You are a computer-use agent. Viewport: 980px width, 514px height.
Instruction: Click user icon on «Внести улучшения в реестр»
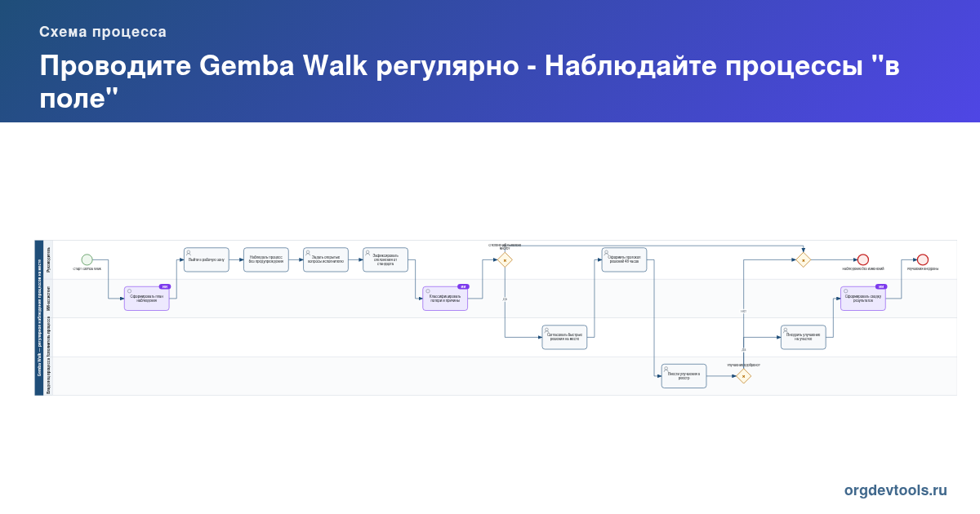[x=666, y=369]
